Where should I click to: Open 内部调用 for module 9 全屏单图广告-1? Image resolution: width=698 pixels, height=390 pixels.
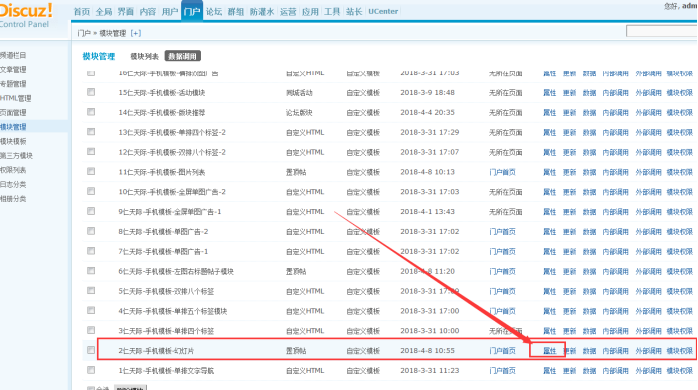point(616,212)
